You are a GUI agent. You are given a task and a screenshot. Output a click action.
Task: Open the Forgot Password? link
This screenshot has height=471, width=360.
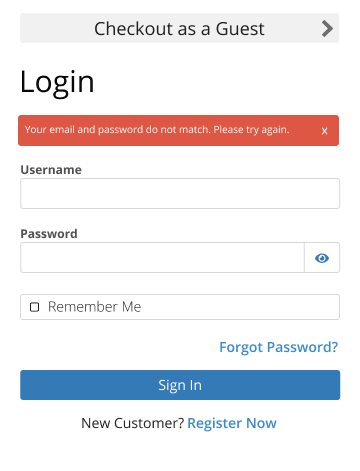pos(279,347)
